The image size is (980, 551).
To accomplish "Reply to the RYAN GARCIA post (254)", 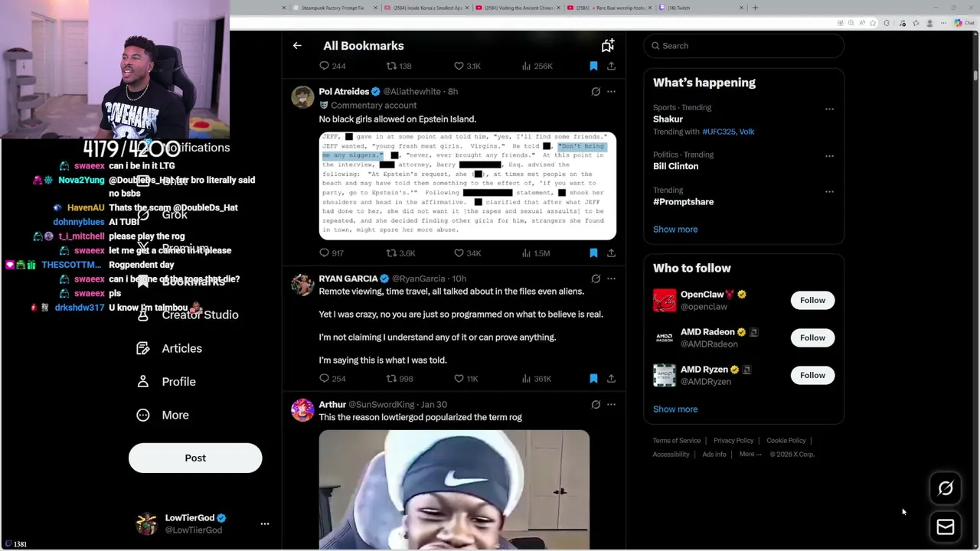I will click(x=332, y=379).
